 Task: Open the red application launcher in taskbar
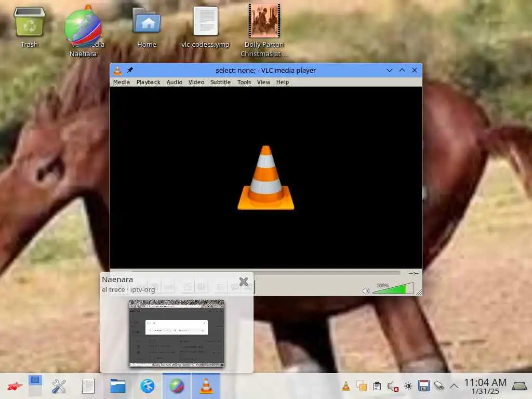point(15,386)
